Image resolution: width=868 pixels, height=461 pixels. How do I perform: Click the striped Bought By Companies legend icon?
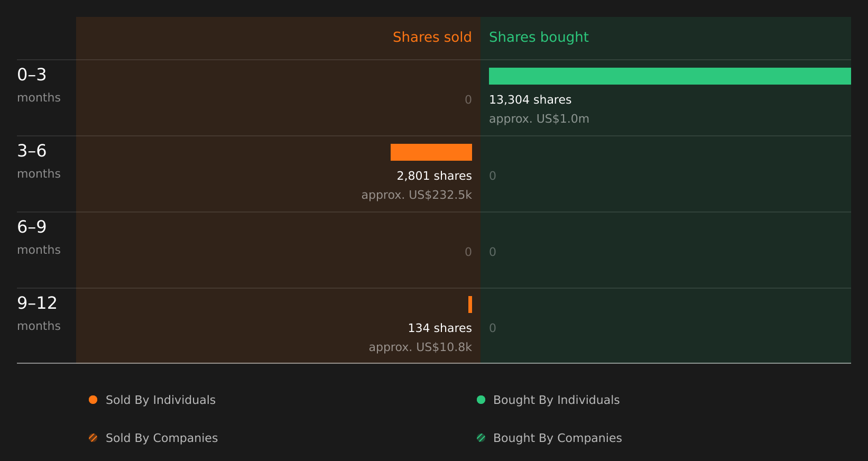pos(481,438)
